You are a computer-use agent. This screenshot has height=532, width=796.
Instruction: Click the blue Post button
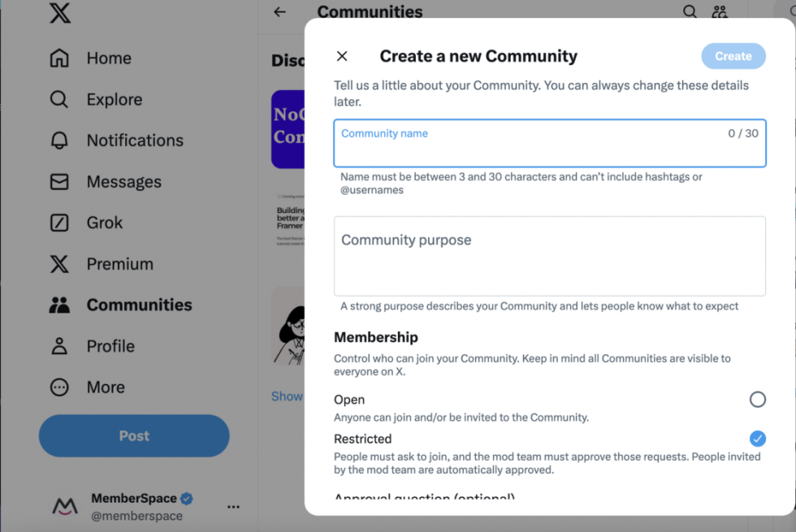point(133,436)
